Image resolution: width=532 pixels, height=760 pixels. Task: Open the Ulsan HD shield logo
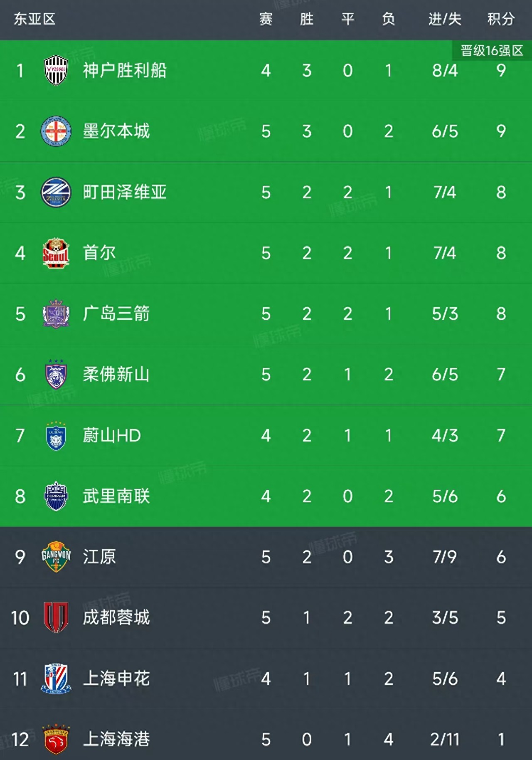tap(56, 436)
